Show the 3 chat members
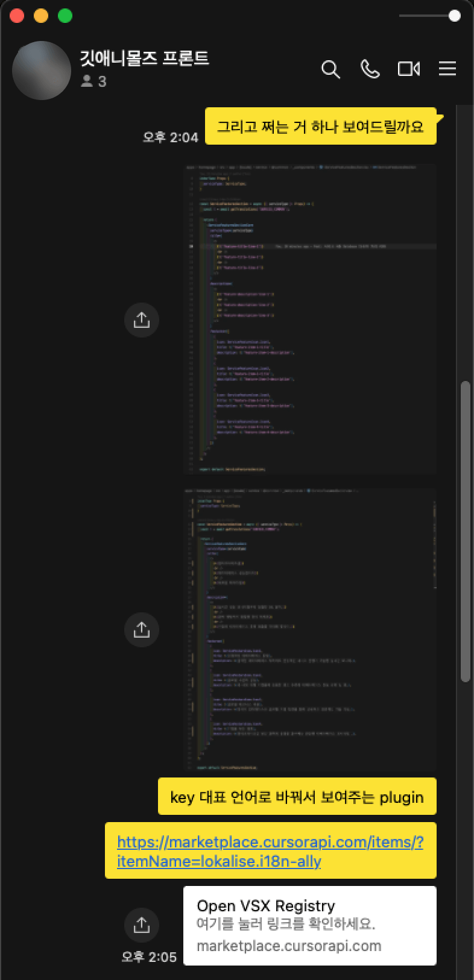This screenshot has width=474, height=980. pyautogui.click(x=94, y=81)
